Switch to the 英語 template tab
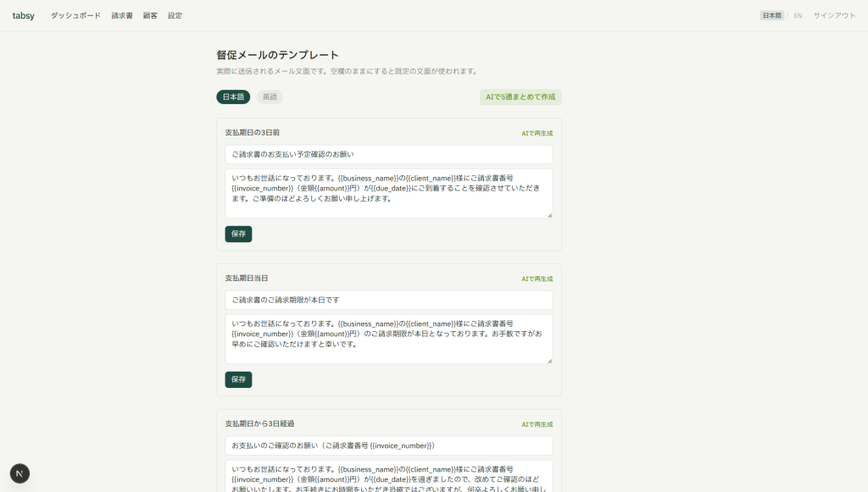Screen dimensions: 868x492 pos(270,97)
